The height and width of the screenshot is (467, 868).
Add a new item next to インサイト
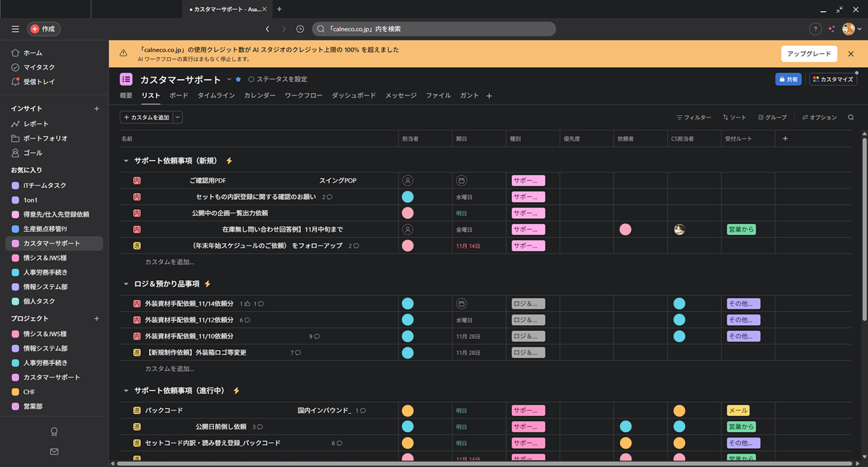[97, 109]
